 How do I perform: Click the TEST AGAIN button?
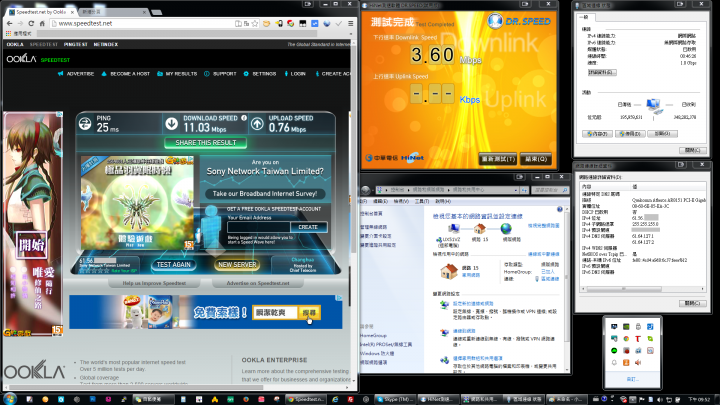pos(174,264)
